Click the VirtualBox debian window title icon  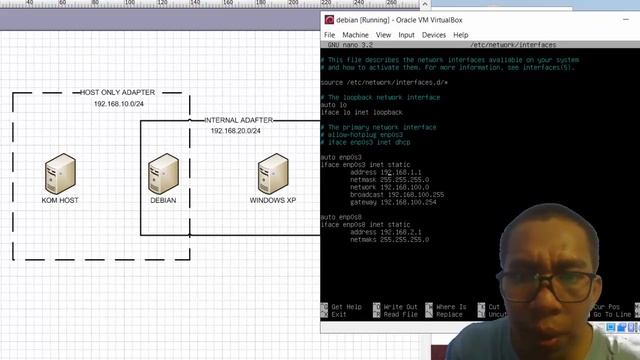(329, 20)
